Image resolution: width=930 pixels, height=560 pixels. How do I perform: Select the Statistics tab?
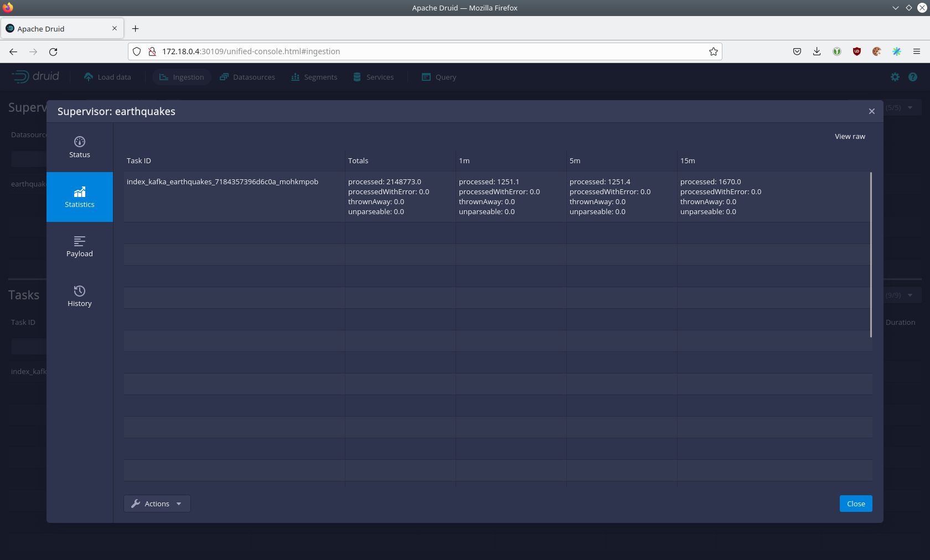click(x=79, y=197)
